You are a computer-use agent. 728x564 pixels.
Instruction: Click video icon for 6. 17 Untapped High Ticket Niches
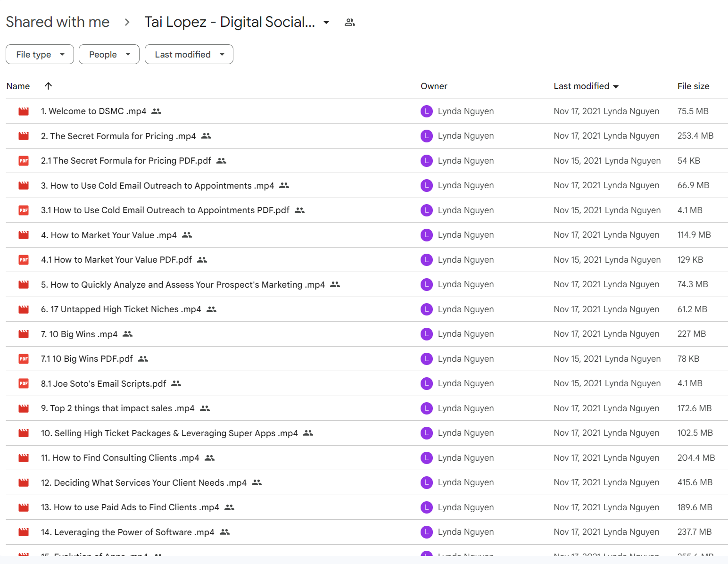(x=24, y=309)
